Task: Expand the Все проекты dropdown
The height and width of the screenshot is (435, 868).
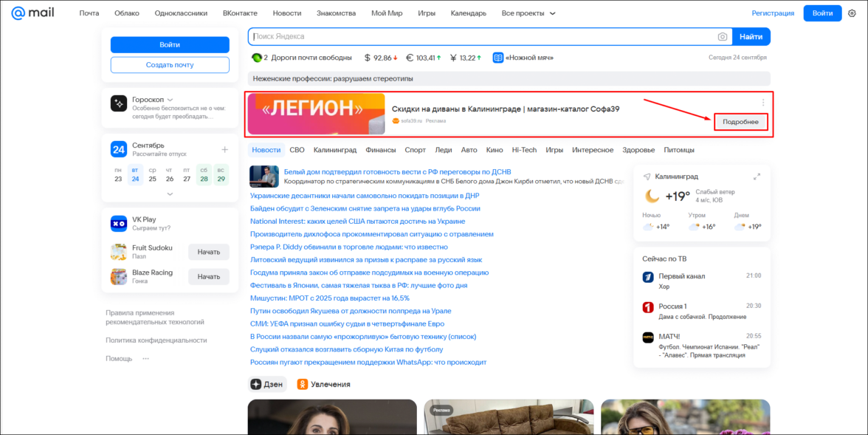Action: tap(528, 13)
